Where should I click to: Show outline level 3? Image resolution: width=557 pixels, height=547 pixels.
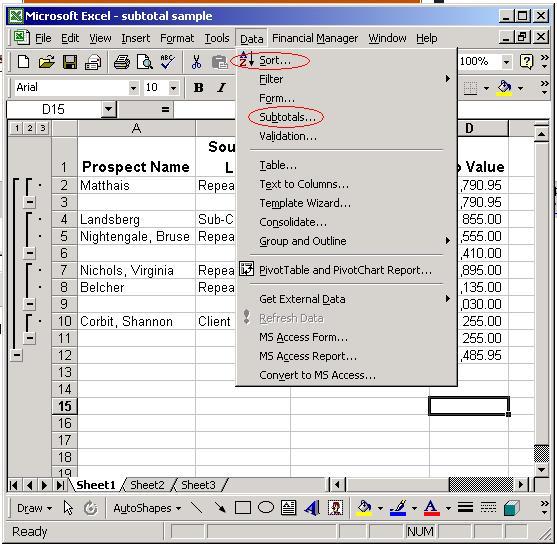coord(43,128)
